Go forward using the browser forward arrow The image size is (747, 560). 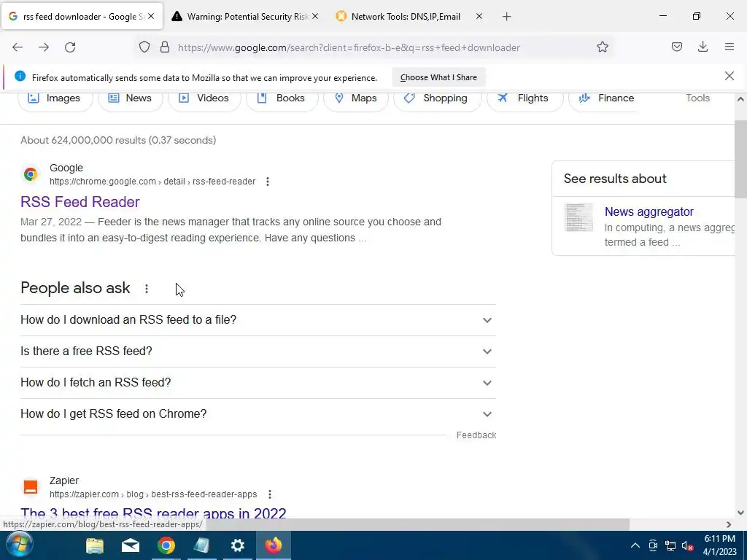[44, 47]
